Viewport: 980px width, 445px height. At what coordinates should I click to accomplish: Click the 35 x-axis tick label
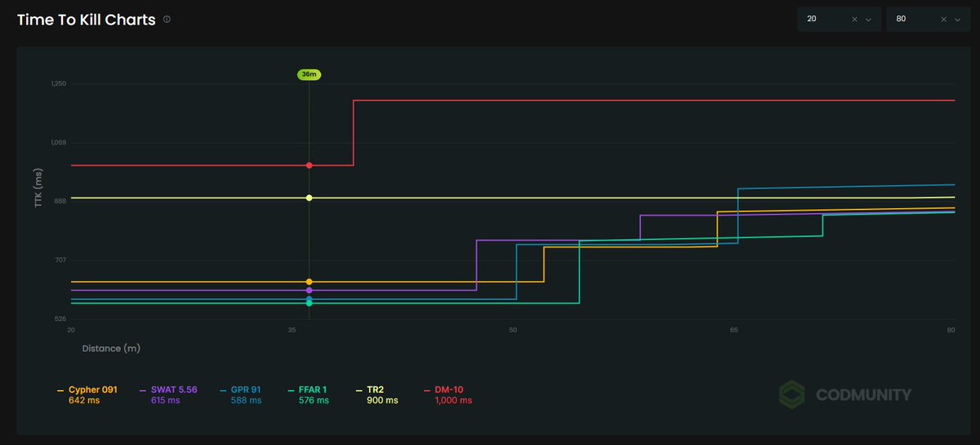292,330
